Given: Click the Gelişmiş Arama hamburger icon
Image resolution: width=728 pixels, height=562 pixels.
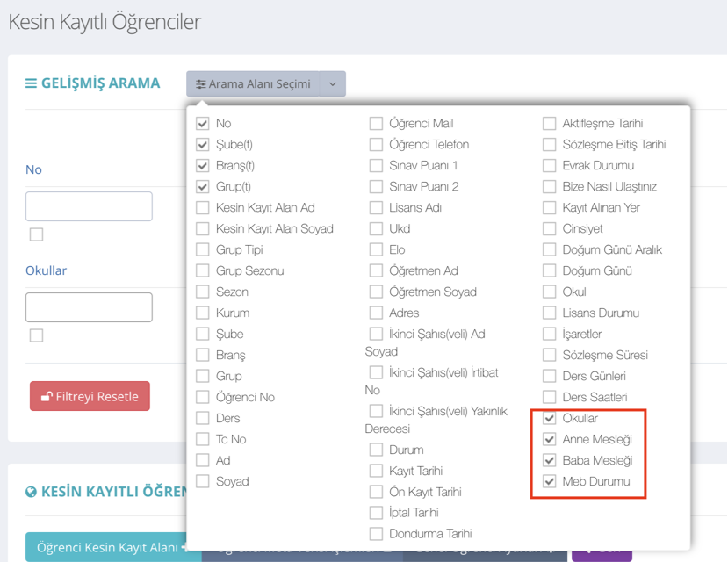Looking at the screenshot, I should coord(31,83).
